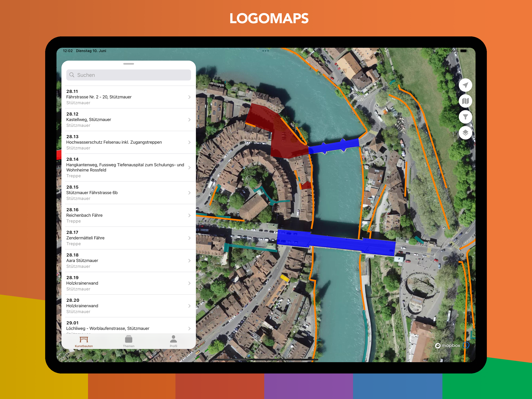Tap the three-dot multitasking indicator
Image resolution: width=532 pixels, height=399 pixels.
(x=266, y=51)
